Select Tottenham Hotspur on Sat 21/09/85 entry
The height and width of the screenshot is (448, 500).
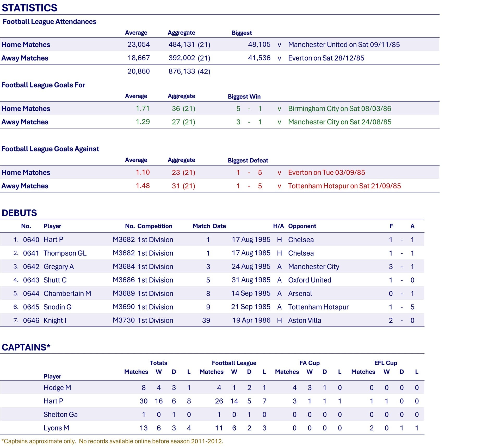tap(344, 186)
